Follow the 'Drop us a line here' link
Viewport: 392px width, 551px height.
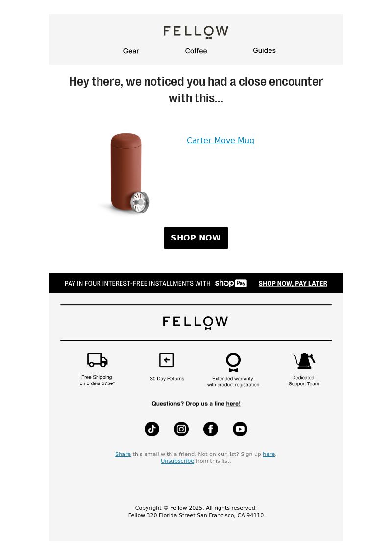tap(233, 404)
